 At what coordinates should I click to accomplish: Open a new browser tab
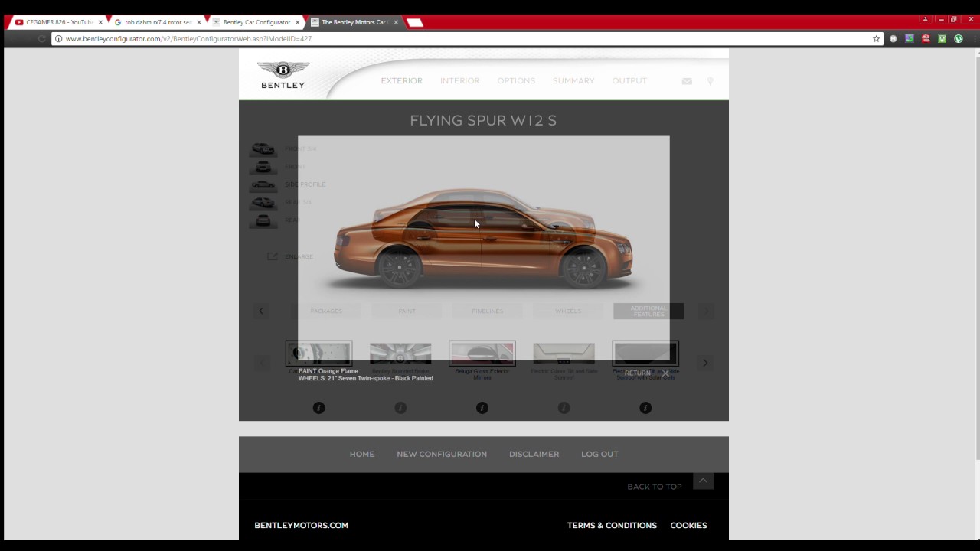click(x=415, y=22)
